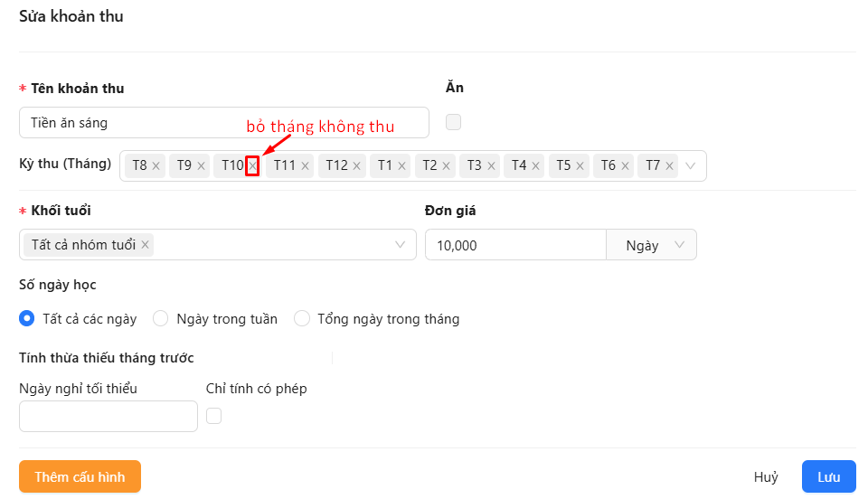Remove the T9 month tag

click(201, 166)
